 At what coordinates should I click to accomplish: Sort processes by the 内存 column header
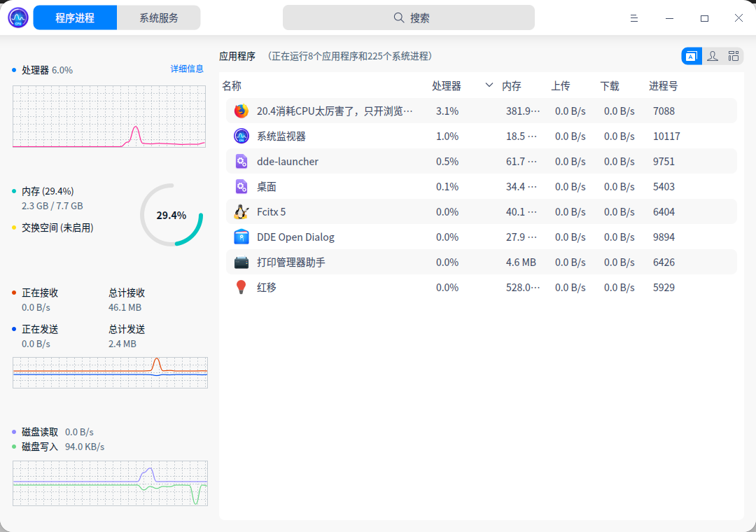512,85
